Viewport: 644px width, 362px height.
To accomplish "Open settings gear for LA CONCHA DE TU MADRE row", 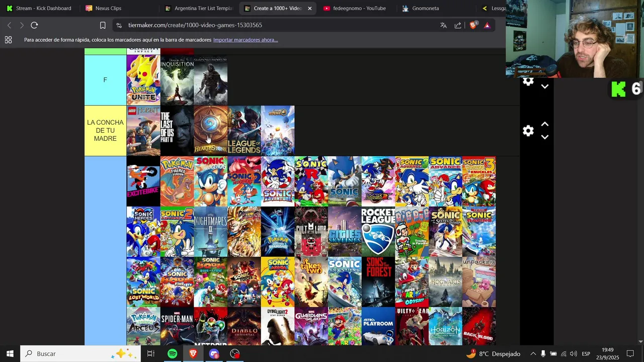I will pyautogui.click(x=528, y=131).
